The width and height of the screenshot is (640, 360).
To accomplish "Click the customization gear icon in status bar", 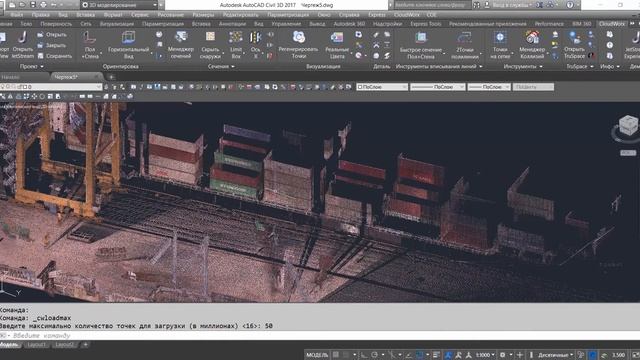I will (503, 355).
